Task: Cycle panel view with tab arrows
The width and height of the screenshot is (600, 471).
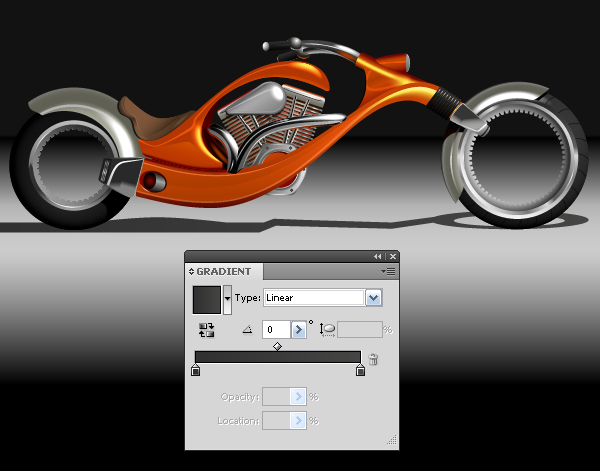Action: click(191, 272)
